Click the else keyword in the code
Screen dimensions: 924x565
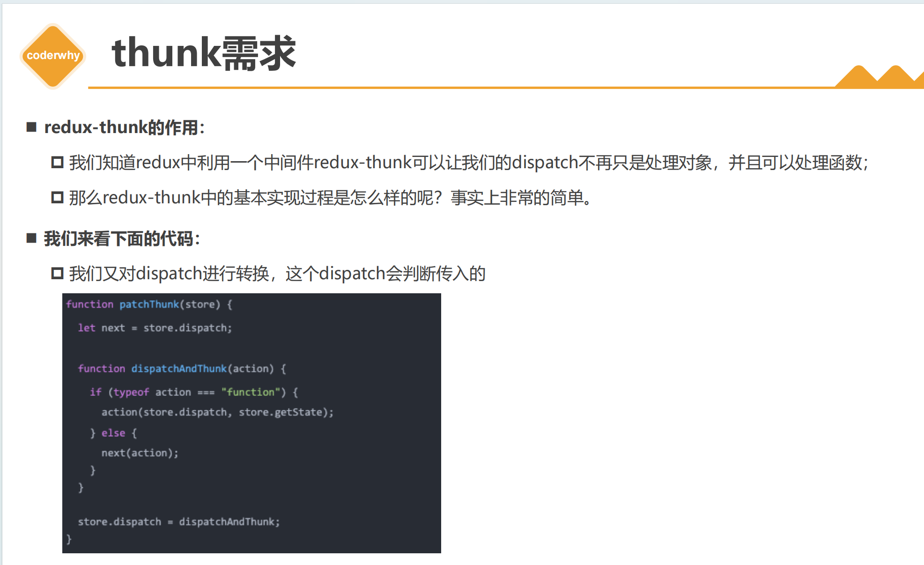pyautogui.click(x=113, y=433)
